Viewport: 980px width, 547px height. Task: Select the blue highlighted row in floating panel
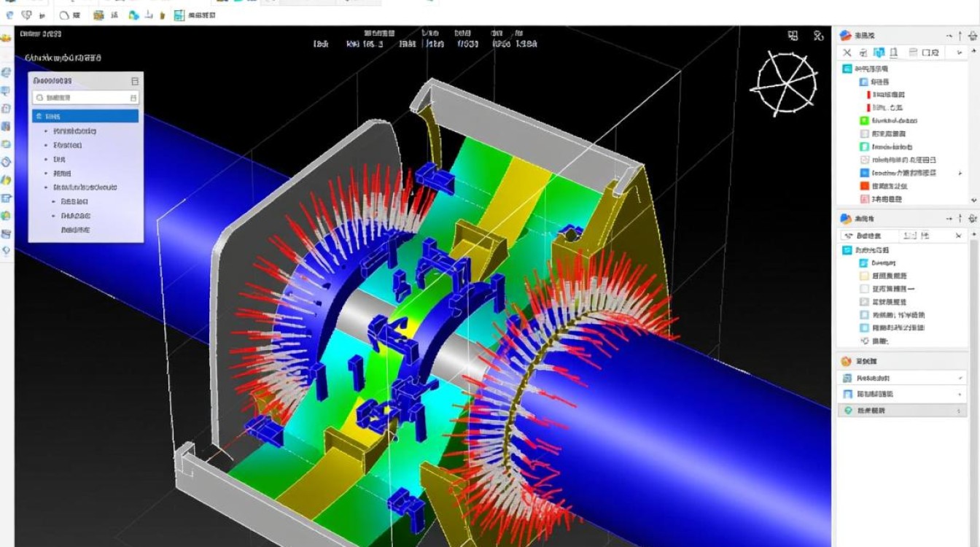click(85, 116)
